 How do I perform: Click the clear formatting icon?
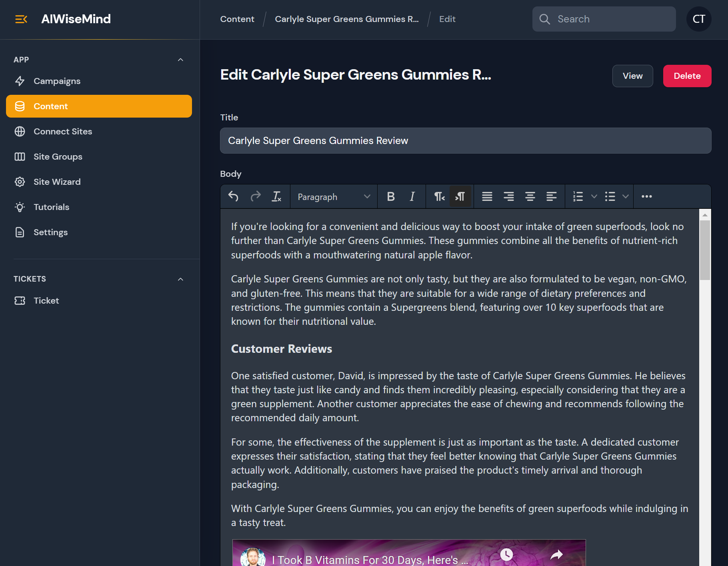click(x=276, y=196)
